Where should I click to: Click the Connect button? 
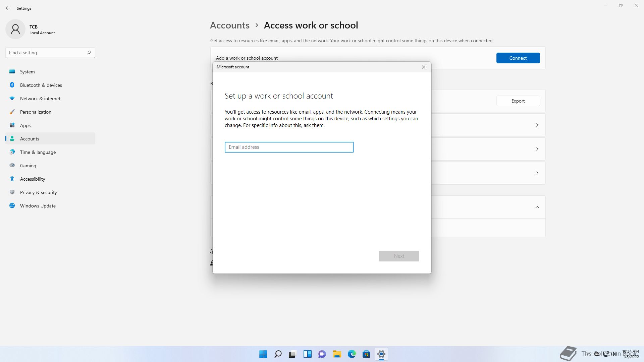[518, 58]
